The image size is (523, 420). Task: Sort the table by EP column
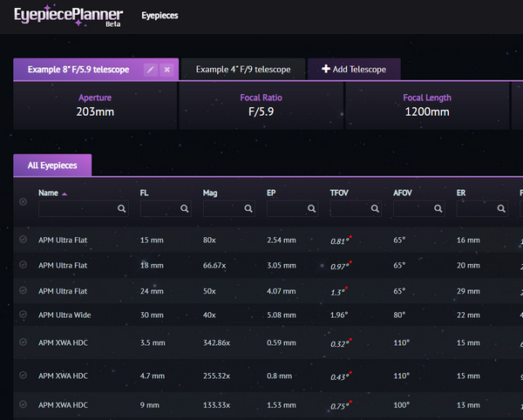click(x=271, y=193)
